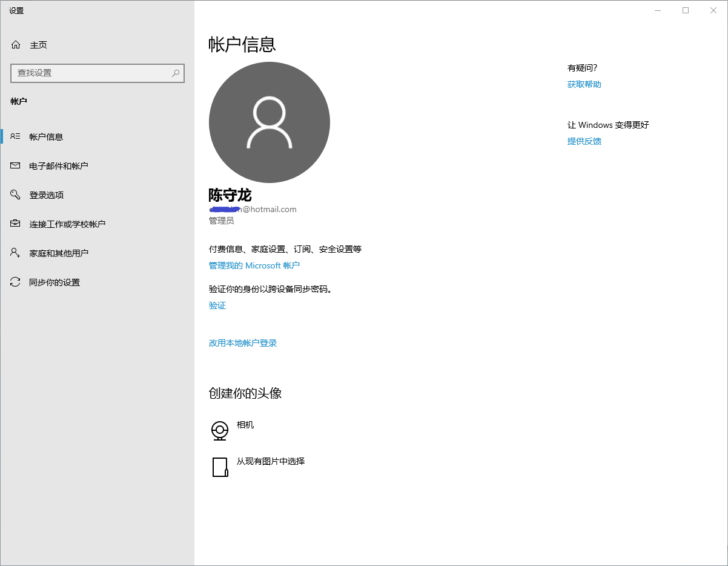The height and width of the screenshot is (566, 728).
Task: Click the 验证你的身份以跨设备同步密码 text
Action: (x=271, y=289)
